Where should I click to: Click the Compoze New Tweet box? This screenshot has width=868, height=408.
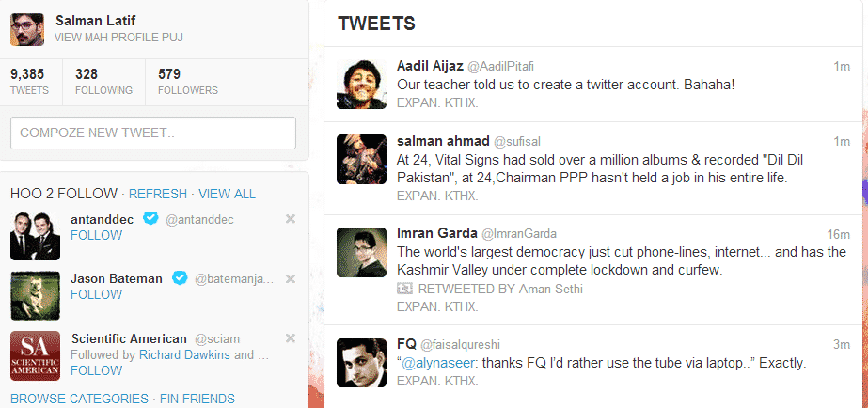pos(153,133)
